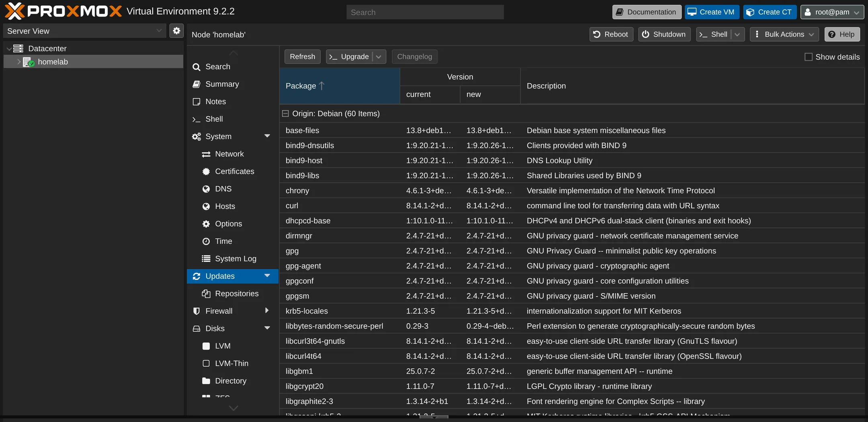Click the Directory folder icon

[x=206, y=381]
